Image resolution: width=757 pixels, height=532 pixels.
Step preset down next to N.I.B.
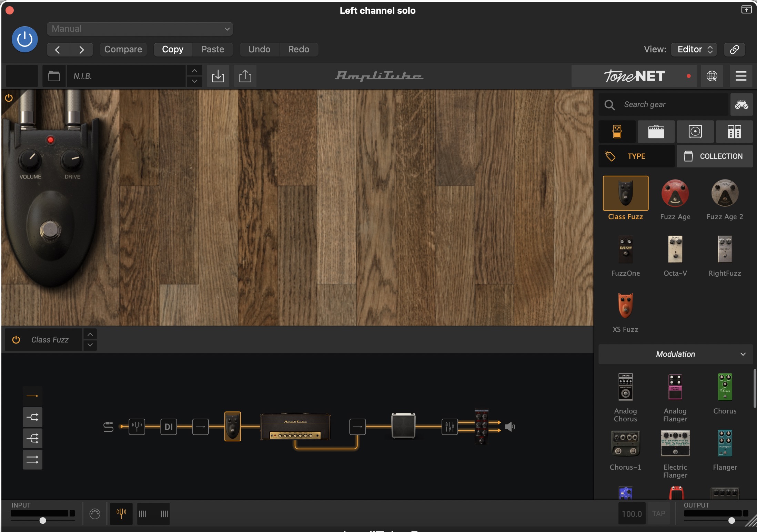pyautogui.click(x=194, y=81)
